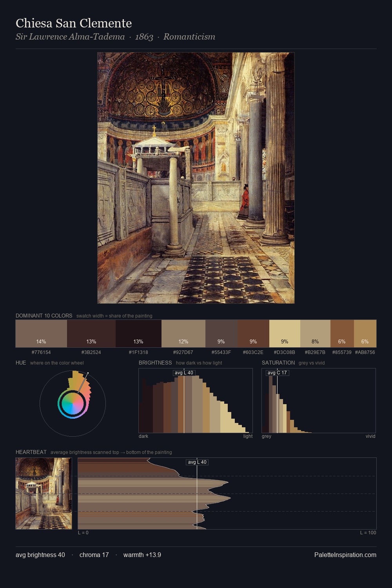Click the 'L = 100' axis label
Screen dimensions: 392x588
click(368, 533)
